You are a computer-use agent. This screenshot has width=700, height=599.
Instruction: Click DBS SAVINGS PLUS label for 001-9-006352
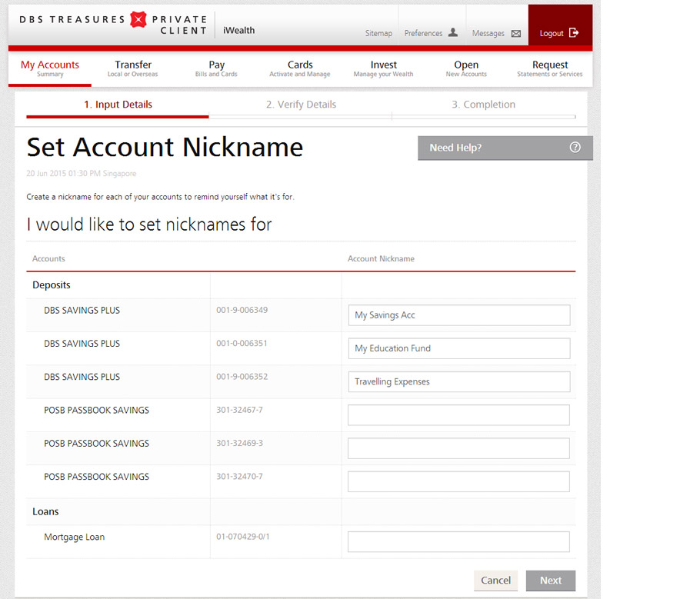pos(82,377)
